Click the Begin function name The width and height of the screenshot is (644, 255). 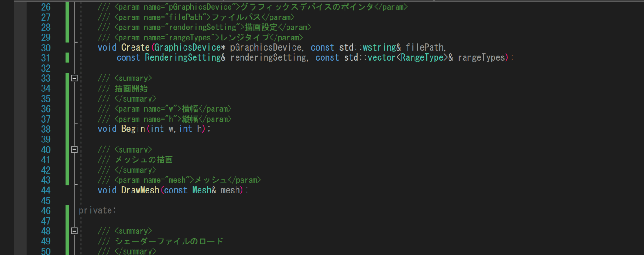pos(133,129)
